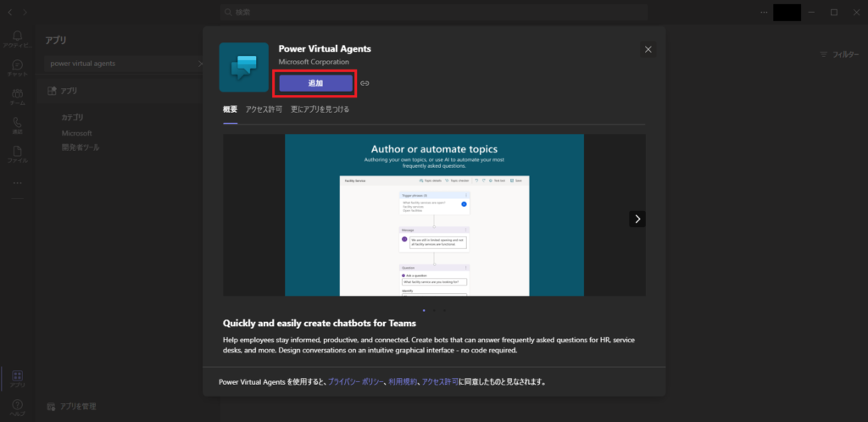Open the Activity bell in the sidebar
The image size is (868, 422).
click(17, 39)
